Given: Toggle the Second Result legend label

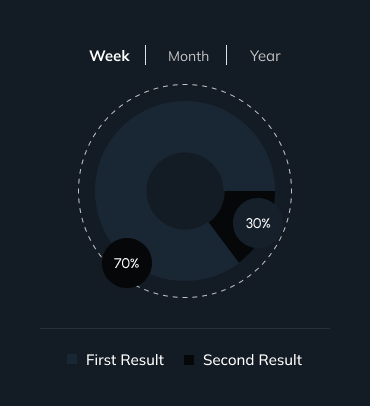Looking at the screenshot, I should point(253,360).
